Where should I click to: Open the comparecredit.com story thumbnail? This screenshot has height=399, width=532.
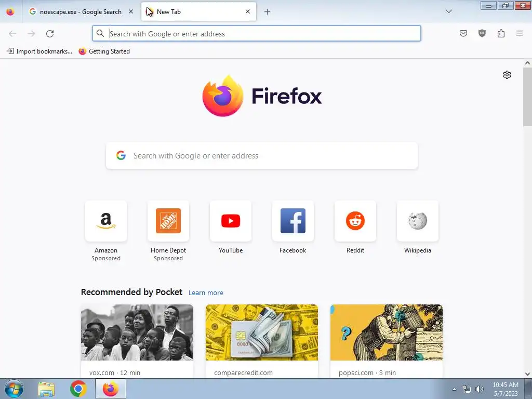click(x=262, y=332)
